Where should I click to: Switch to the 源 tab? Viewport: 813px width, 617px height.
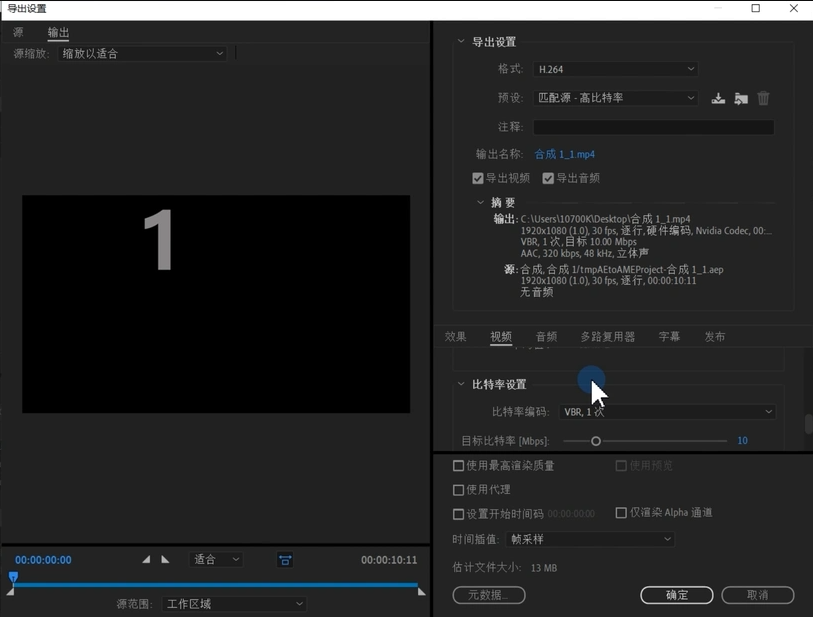pyautogui.click(x=18, y=32)
